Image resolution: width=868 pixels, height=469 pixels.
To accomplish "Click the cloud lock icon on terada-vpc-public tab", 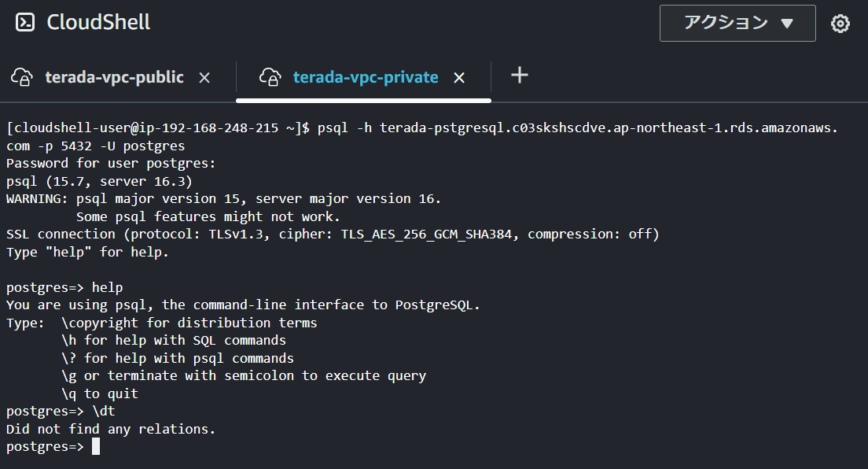I will [x=22, y=77].
